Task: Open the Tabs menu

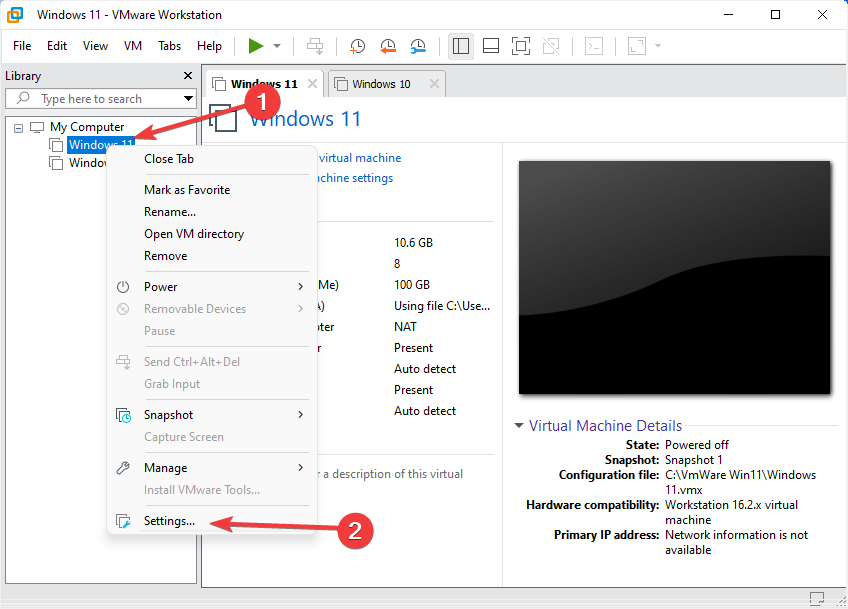Action: point(169,46)
